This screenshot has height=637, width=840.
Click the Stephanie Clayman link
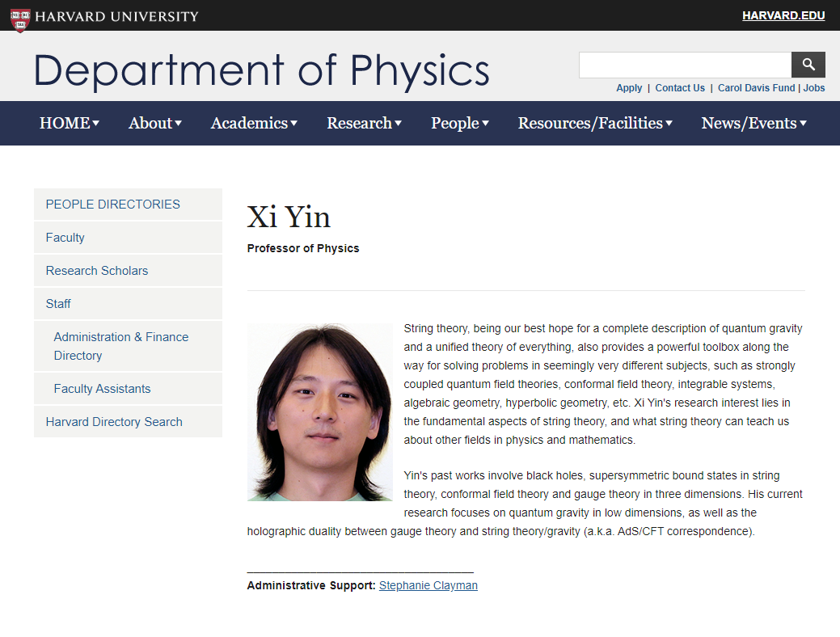(428, 585)
